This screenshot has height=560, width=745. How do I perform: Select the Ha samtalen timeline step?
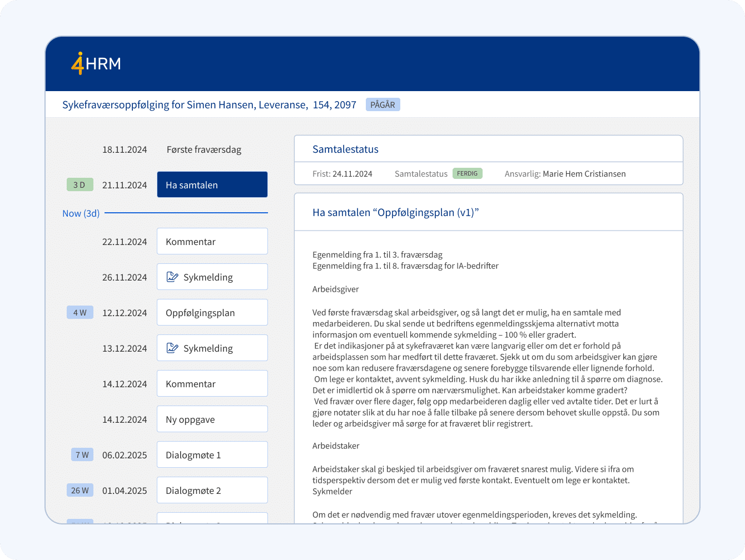pos(212,185)
